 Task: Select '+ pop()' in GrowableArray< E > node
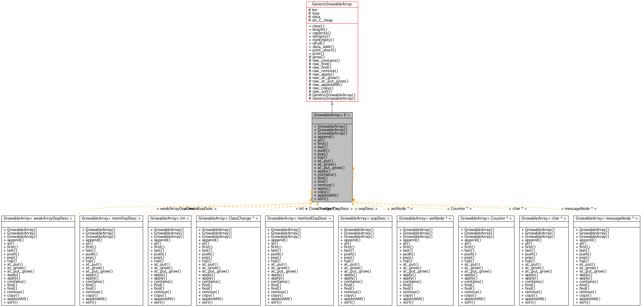[x=321, y=154]
